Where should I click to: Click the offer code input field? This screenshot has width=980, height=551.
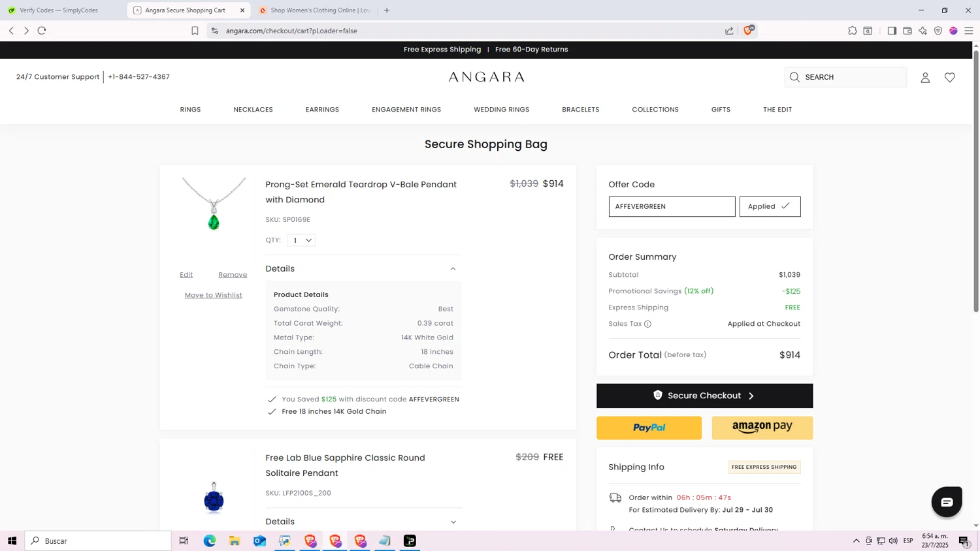point(672,206)
